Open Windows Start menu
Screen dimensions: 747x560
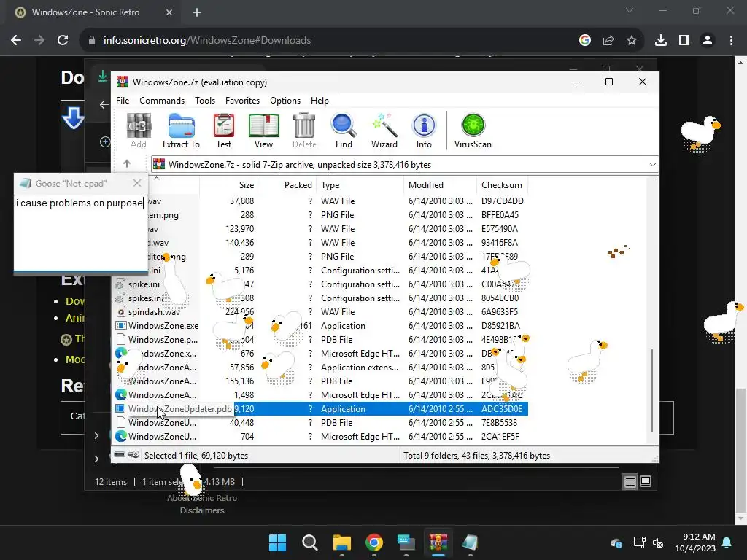277,542
